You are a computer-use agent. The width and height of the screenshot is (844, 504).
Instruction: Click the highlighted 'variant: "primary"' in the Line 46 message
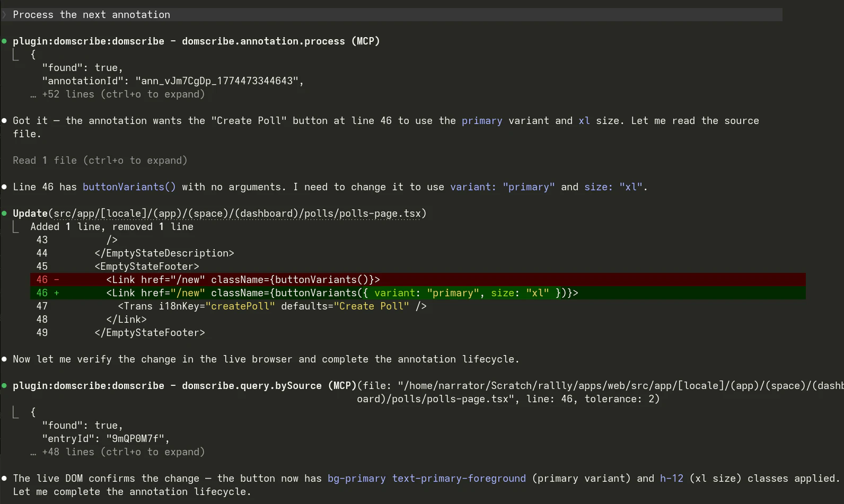[503, 187]
